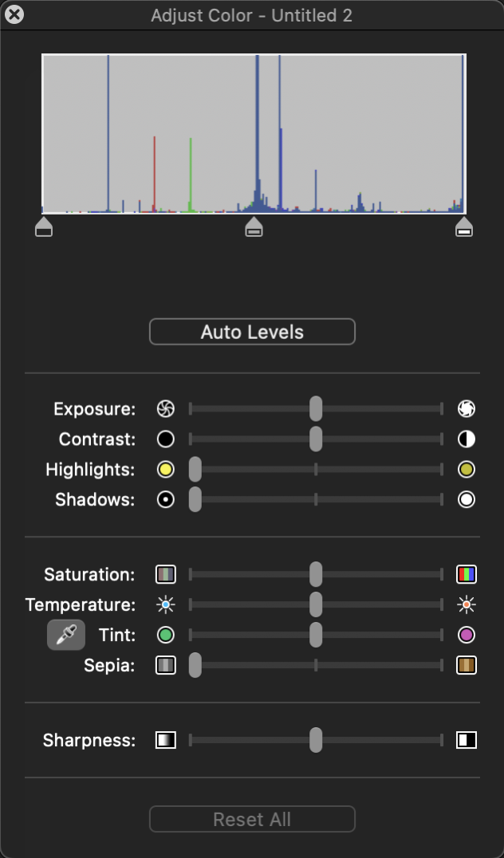Click the tint eyedropper tool button
504x858 pixels.
pyautogui.click(x=66, y=635)
